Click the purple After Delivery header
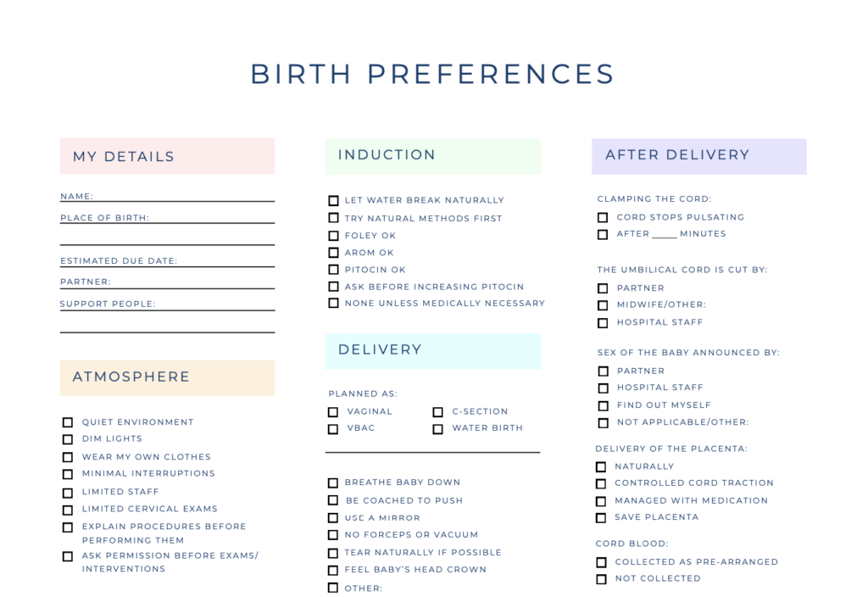The image size is (868, 597). [699, 156]
